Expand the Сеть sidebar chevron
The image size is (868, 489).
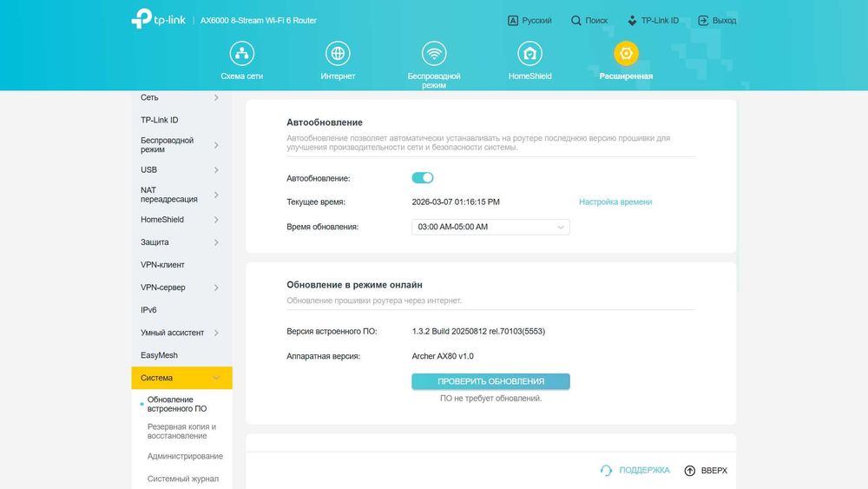pos(216,97)
